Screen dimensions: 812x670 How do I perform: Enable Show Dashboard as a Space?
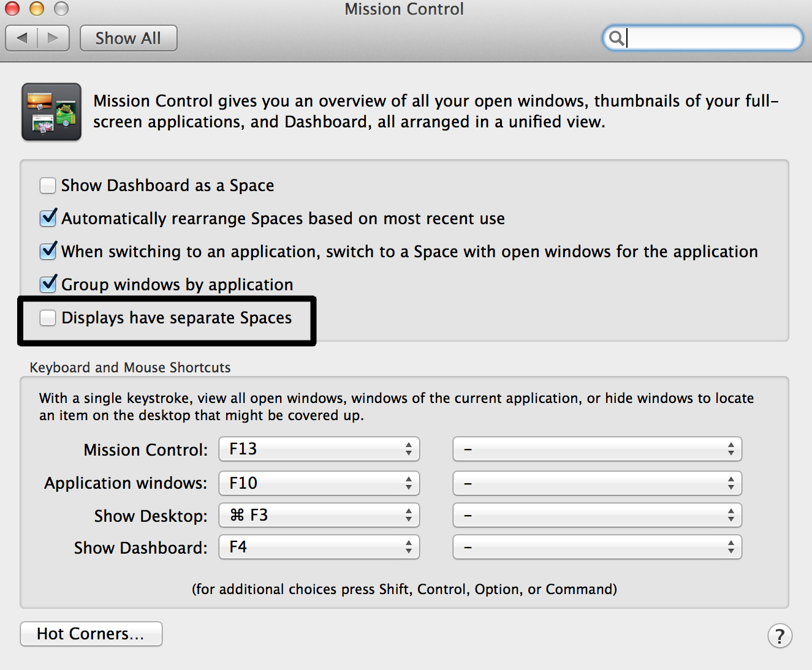click(x=48, y=185)
